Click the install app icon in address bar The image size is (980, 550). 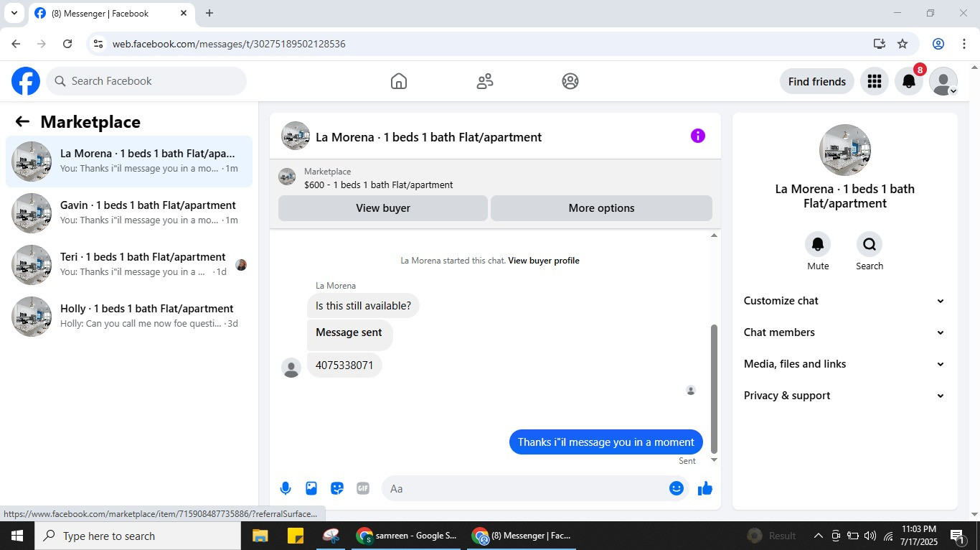880,44
